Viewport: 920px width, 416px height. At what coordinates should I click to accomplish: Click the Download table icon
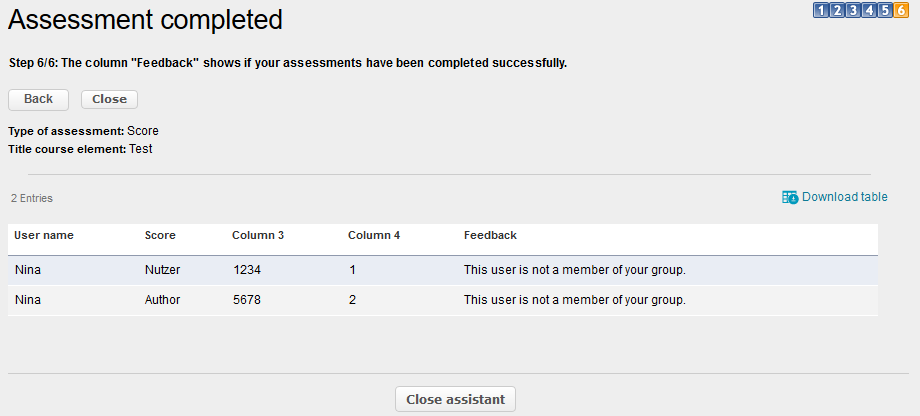coord(790,197)
